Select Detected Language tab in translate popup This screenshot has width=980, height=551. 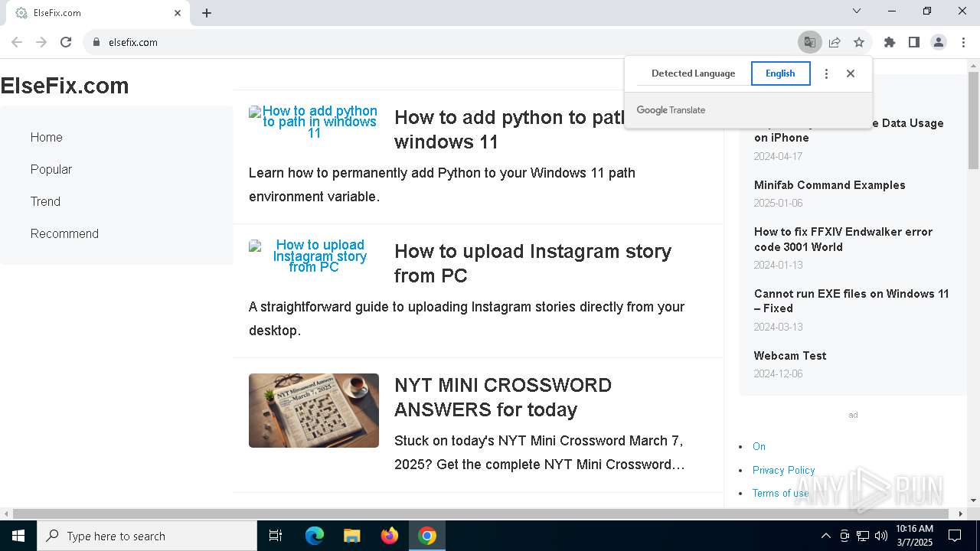(693, 73)
